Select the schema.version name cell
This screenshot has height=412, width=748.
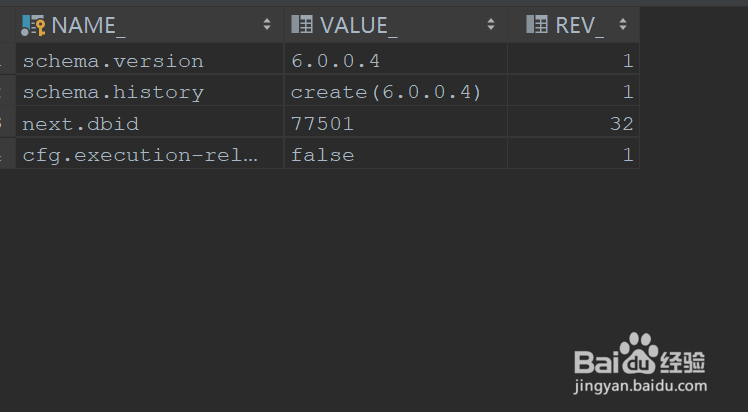click(113, 61)
